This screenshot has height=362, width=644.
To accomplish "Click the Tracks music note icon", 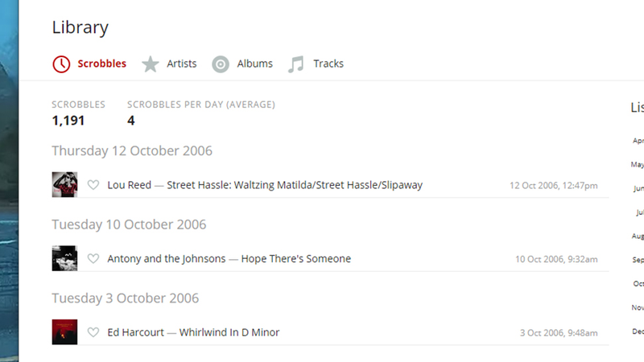I will [296, 64].
